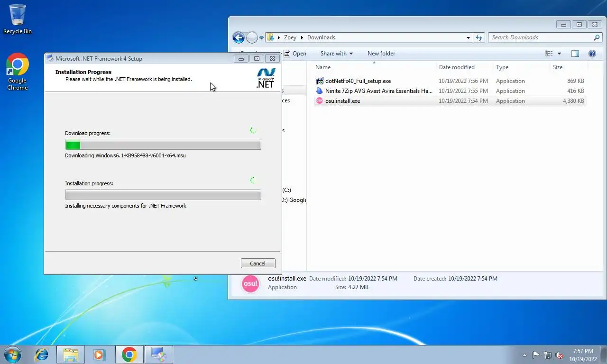
Task: Click Open in the Explorer toolbar
Action: (x=296, y=54)
